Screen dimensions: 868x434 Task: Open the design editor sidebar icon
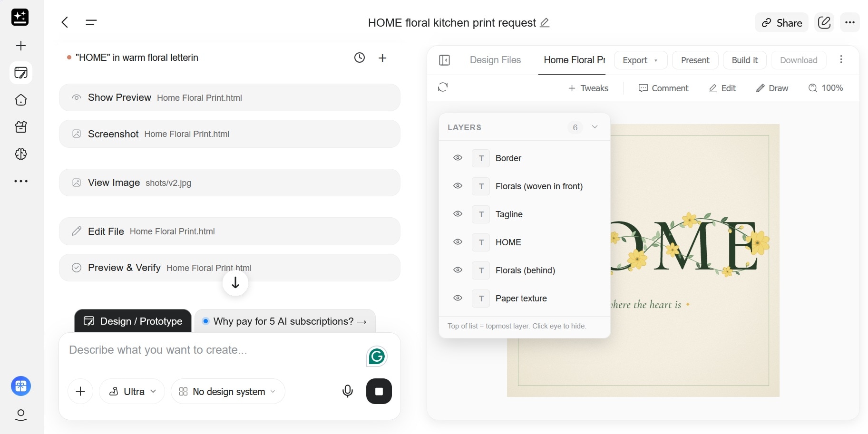pos(21,73)
